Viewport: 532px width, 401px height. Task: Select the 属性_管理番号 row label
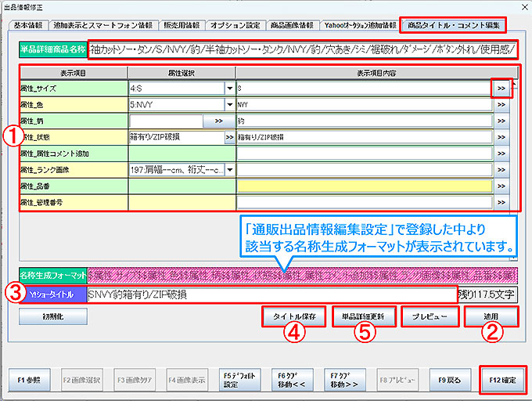coord(74,202)
